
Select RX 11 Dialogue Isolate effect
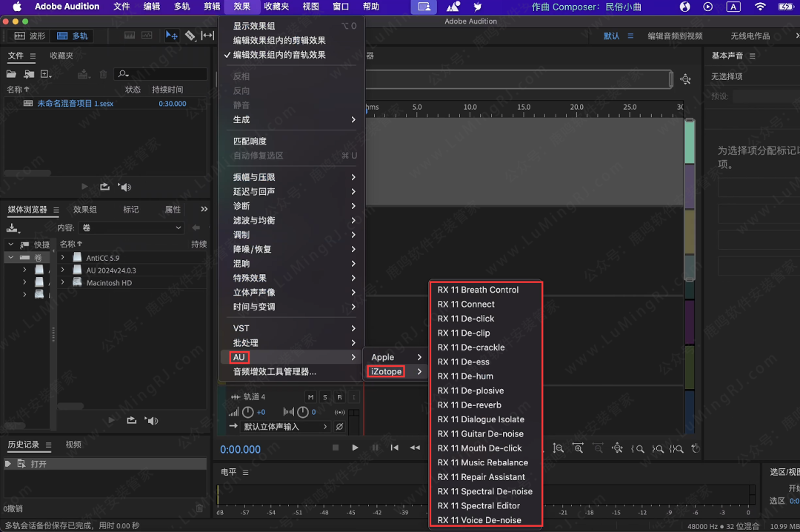click(481, 419)
